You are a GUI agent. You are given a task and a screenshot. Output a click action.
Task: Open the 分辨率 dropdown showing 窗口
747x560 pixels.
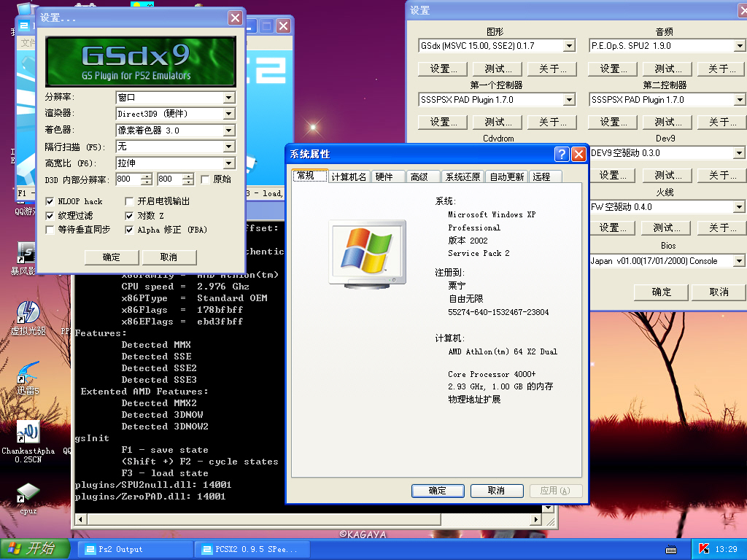[175, 98]
